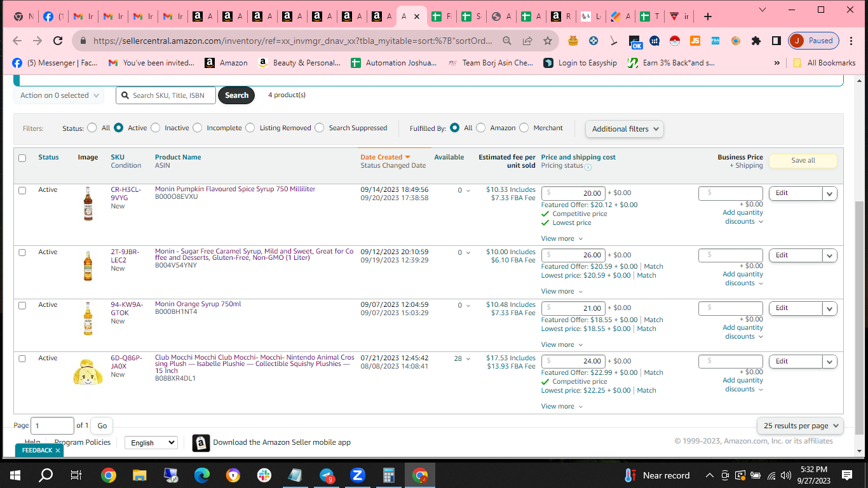Open the Windows Start menu
The image size is (868, 488).
(15, 475)
